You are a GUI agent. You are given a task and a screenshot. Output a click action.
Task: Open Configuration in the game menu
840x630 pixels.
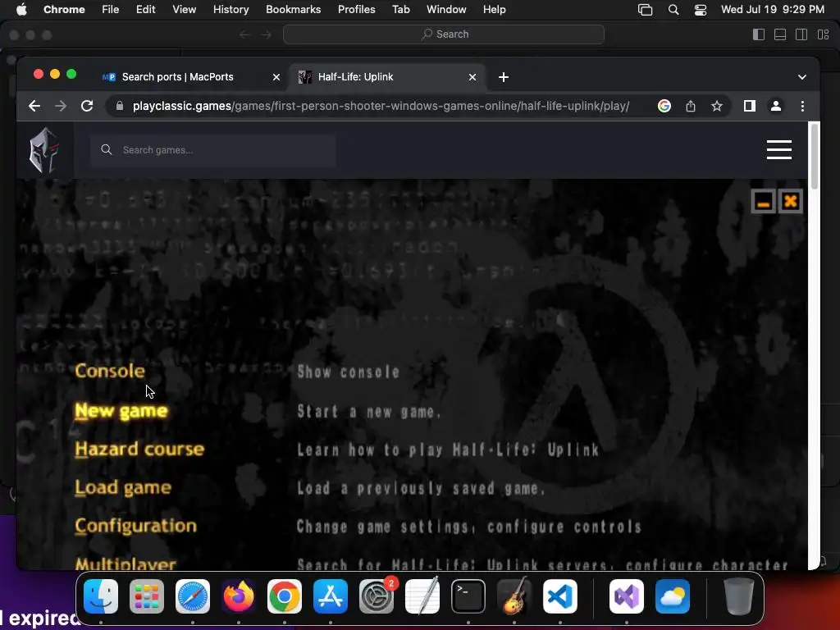pos(135,526)
